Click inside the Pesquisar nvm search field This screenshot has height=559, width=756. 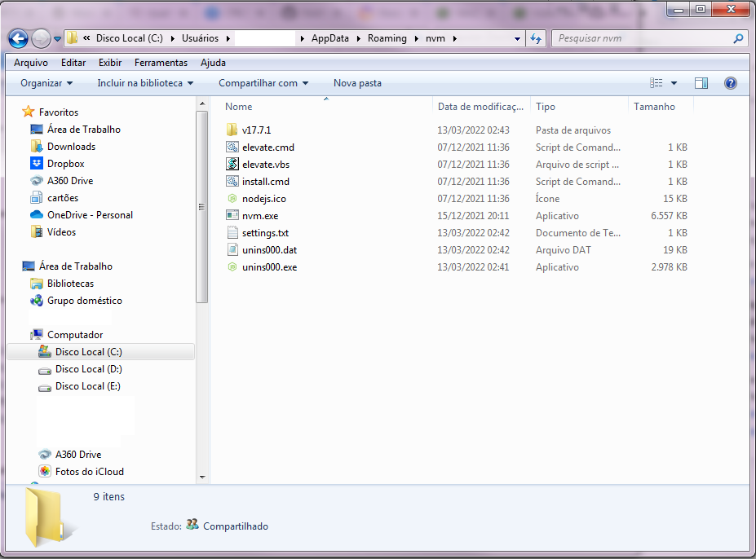point(636,38)
